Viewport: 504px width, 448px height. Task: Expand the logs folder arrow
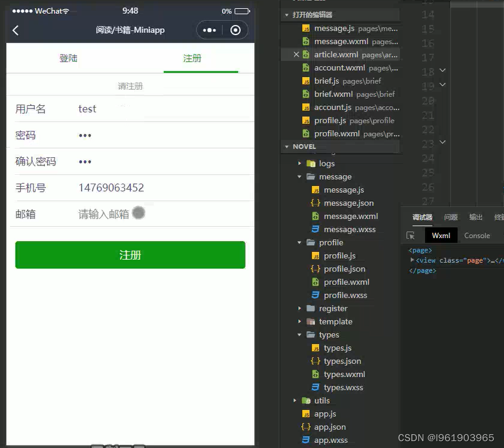(299, 164)
